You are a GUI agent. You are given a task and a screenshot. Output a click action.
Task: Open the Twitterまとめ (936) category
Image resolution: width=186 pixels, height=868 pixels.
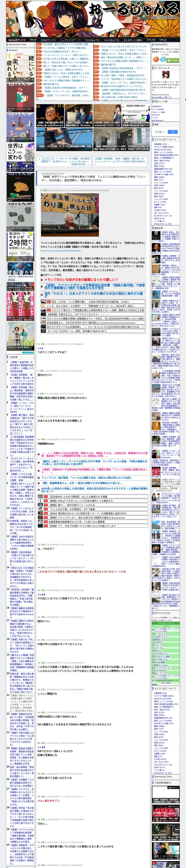click(x=162, y=150)
